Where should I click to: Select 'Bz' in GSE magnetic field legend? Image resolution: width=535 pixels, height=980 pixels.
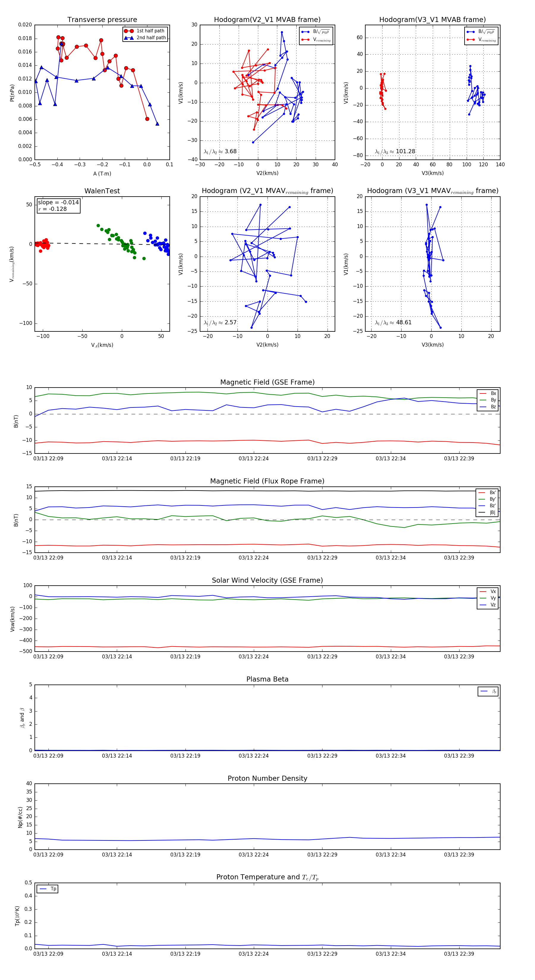[488, 407]
